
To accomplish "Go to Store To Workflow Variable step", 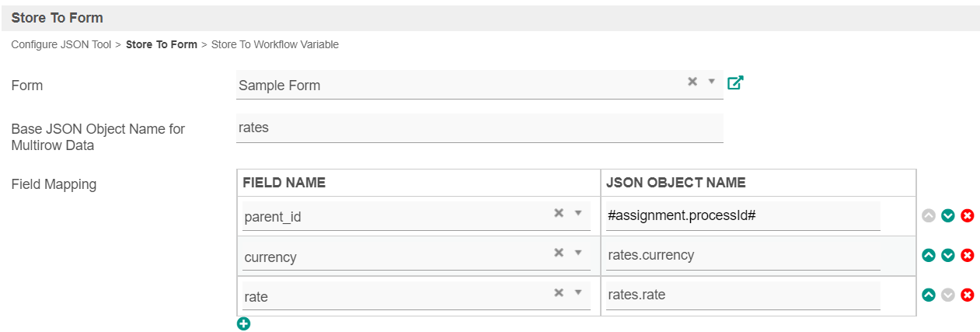I will (274, 44).
